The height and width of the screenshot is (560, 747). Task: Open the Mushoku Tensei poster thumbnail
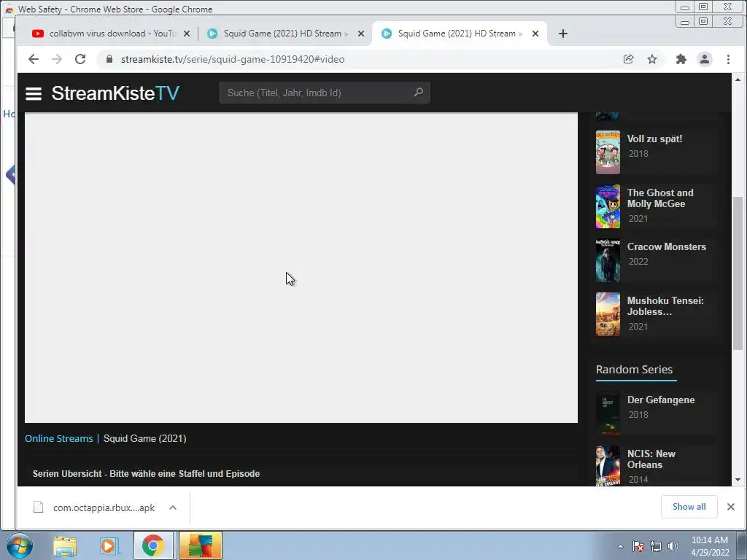608,314
